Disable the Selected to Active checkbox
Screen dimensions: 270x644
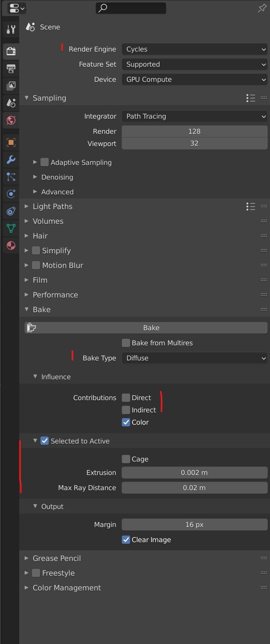(x=45, y=441)
